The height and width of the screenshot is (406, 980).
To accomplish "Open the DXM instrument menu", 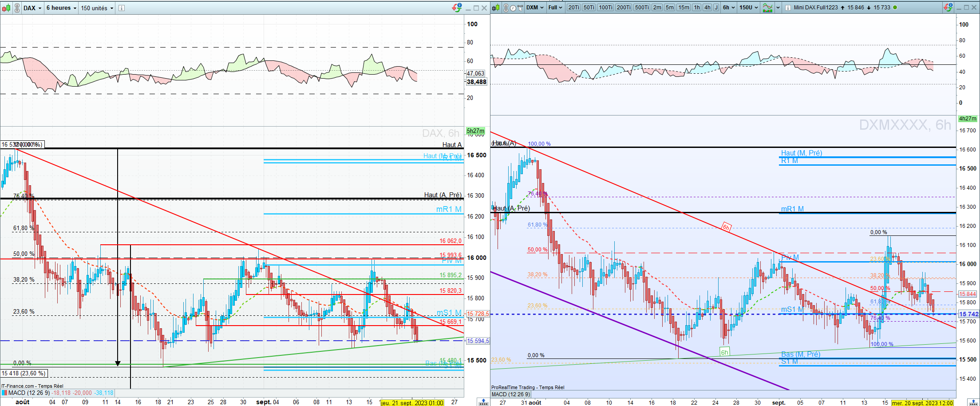I will tap(535, 8).
